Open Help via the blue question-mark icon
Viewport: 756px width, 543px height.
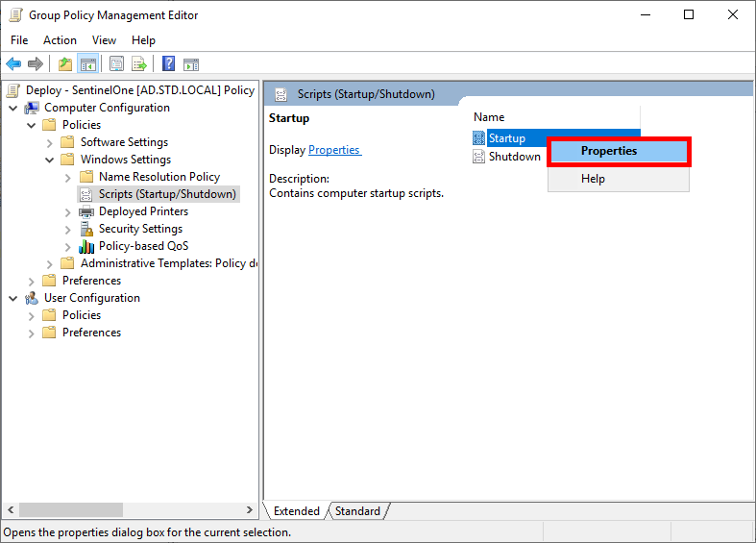coord(168,64)
